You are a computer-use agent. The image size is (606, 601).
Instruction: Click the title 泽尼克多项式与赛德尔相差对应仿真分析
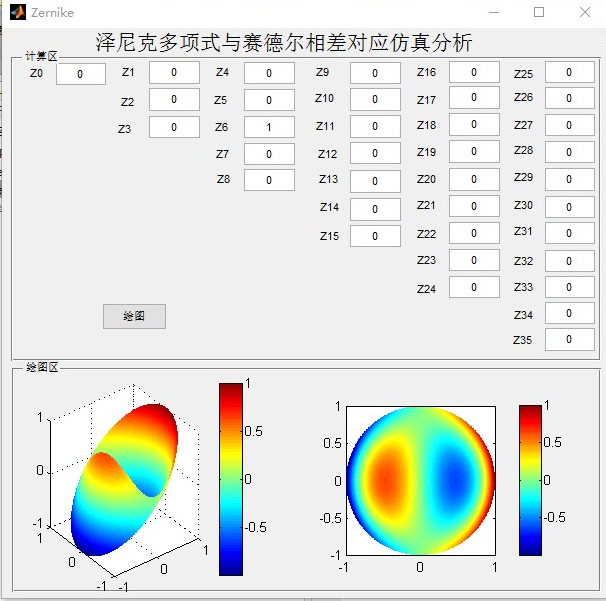[284, 43]
